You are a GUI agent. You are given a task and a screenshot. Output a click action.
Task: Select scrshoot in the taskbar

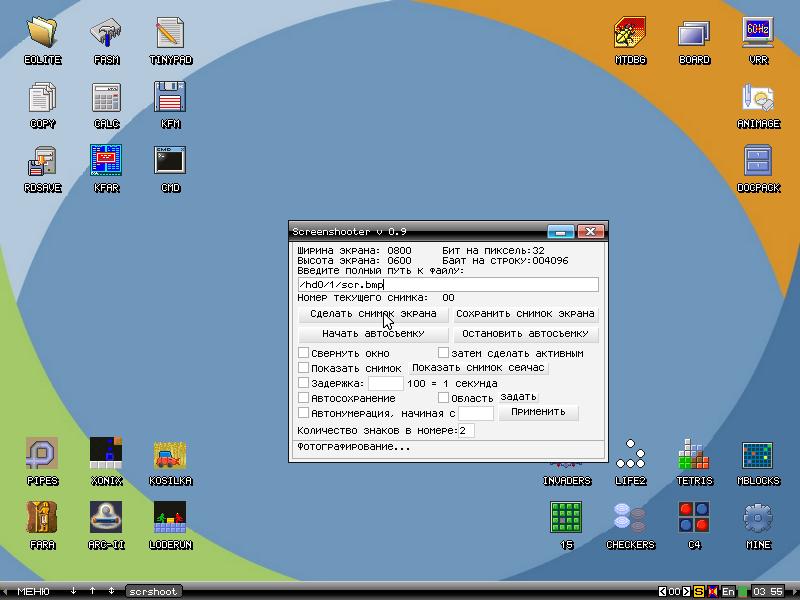pyautogui.click(x=154, y=592)
